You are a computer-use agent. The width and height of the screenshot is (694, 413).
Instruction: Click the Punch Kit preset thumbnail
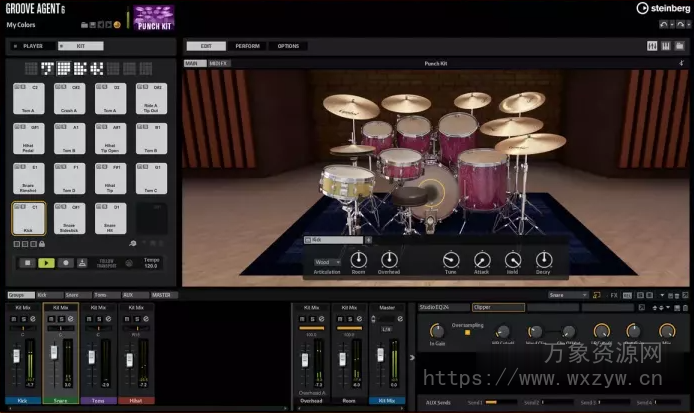154,18
